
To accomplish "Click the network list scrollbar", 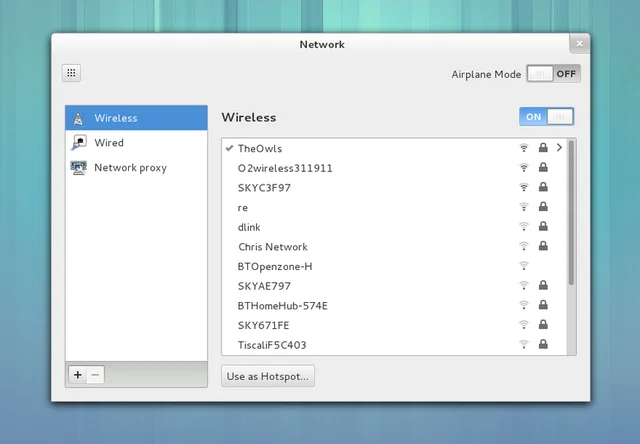I will pos(572,212).
